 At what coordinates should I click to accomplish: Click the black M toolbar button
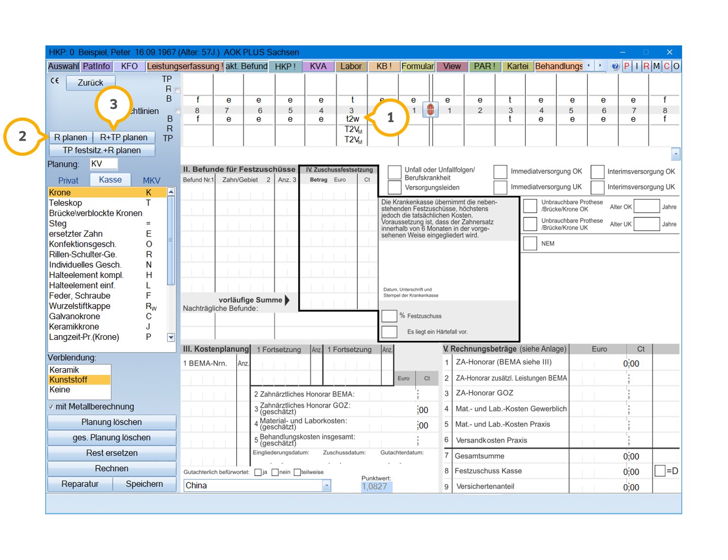[x=656, y=66]
